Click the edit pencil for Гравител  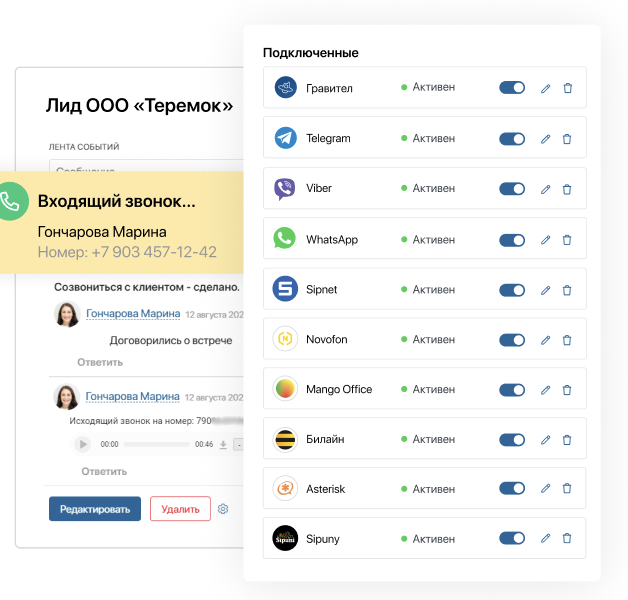point(545,88)
